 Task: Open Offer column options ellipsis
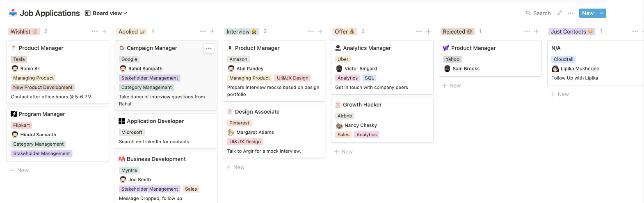(419, 31)
